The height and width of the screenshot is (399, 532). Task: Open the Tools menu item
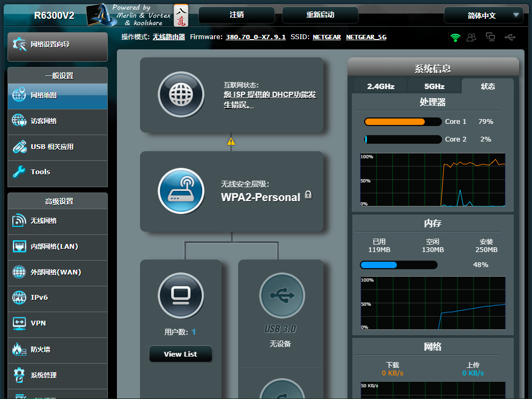[x=57, y=173]
